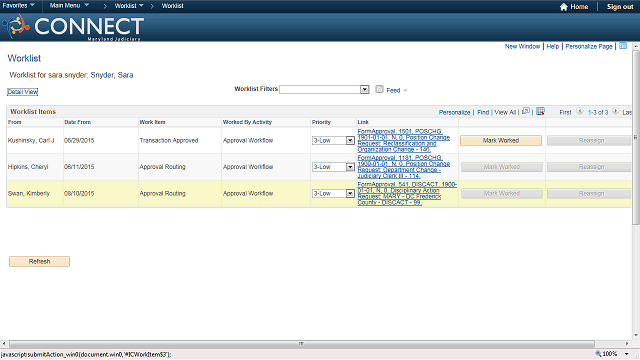Screen dimensions: 640x360
Task: Open the Favorites menu
Action: coord(18,6)
